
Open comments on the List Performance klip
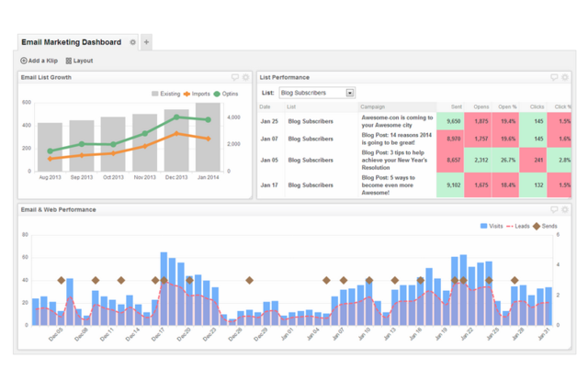(554, 78)
